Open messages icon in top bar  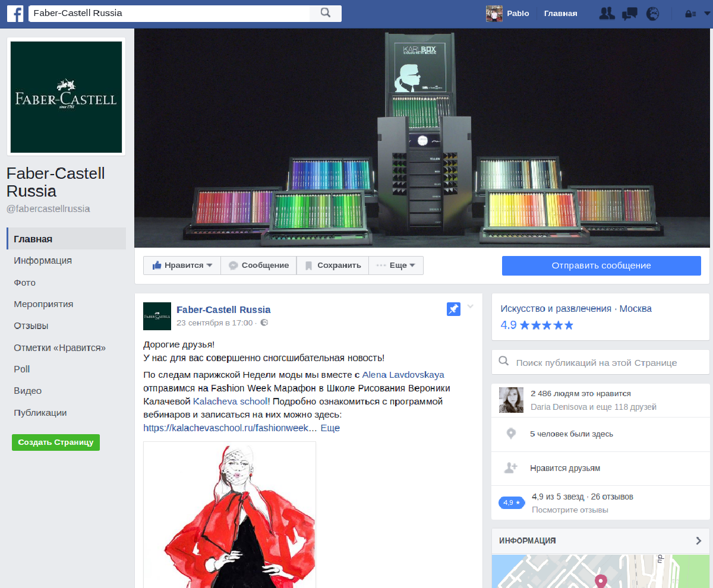pos(629,14)
